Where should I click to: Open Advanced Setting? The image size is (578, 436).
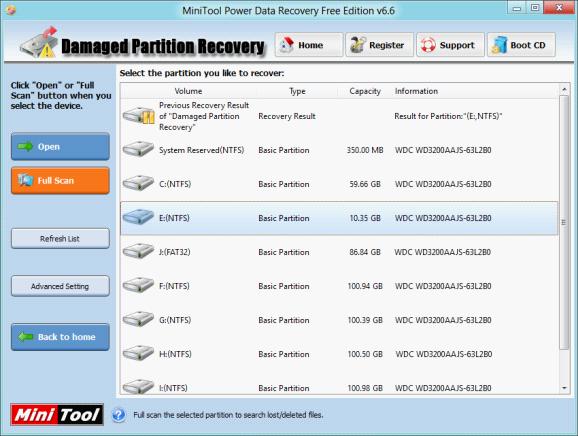click(60, 286)
